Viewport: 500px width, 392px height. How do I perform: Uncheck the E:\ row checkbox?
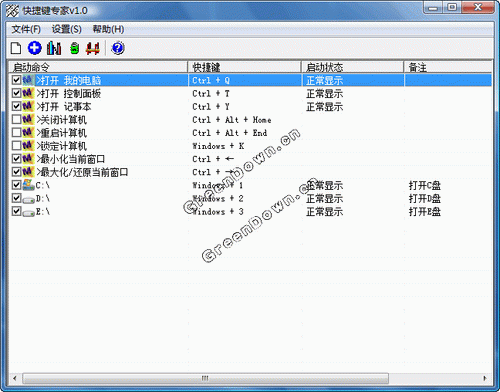pyautogui.click(x=16, y=211)
